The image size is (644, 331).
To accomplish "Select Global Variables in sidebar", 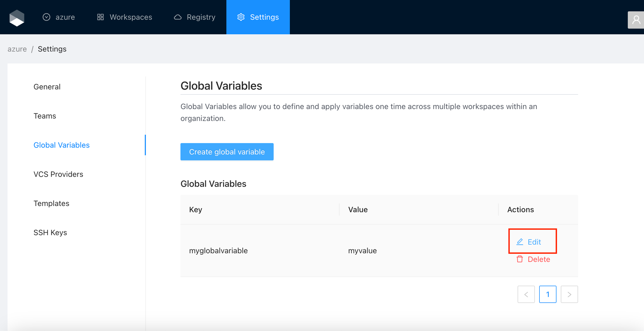I will 61,145.
